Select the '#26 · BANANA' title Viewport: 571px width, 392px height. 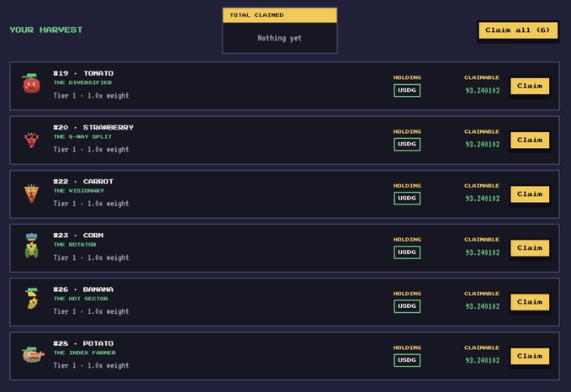coord(83,289)
